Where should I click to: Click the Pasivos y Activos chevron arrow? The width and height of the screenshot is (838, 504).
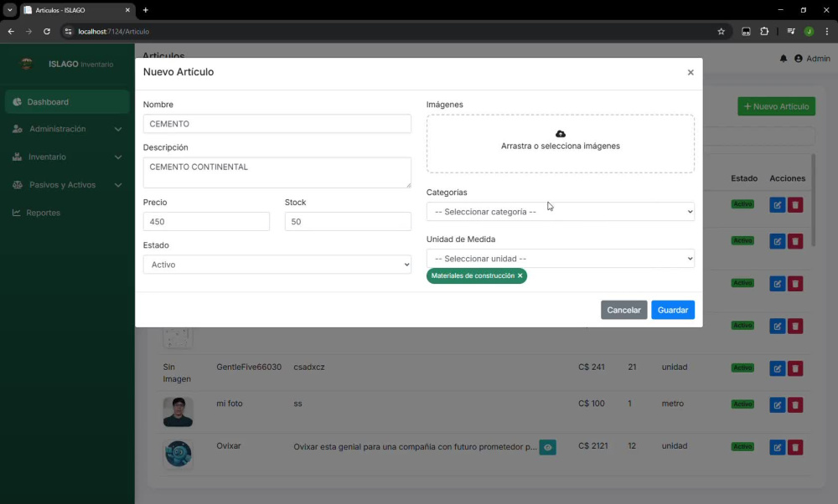(118, 185)
